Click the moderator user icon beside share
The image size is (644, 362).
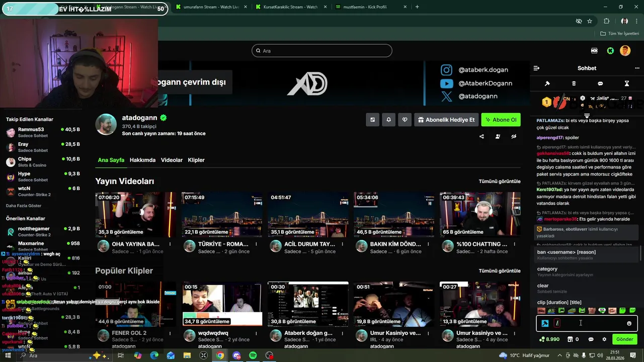[x=498, y=136]
